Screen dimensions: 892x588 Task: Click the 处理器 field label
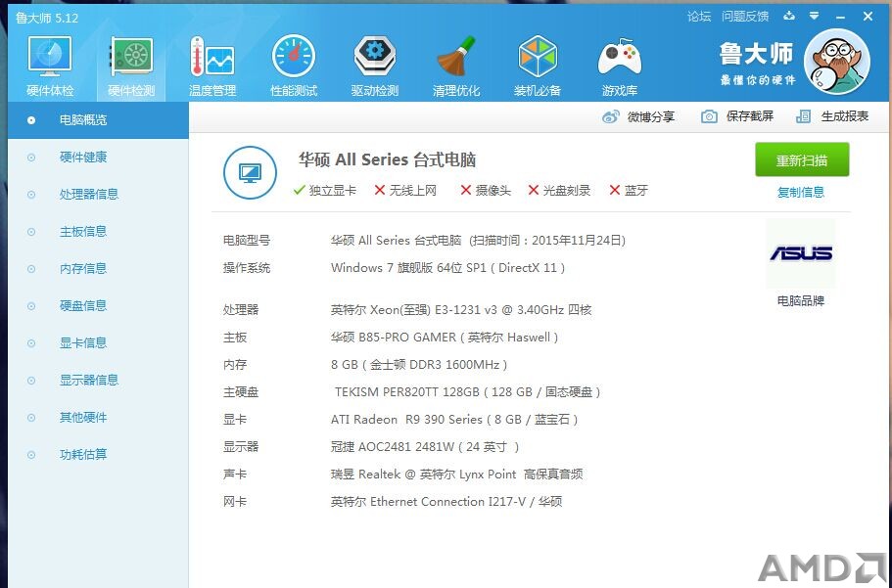point(241,310)
